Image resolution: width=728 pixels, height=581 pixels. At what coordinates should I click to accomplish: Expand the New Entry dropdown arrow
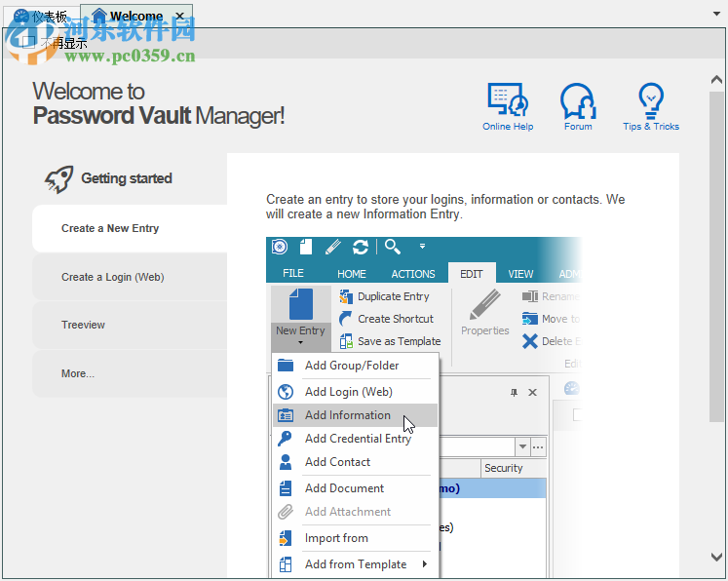coord(300,343)
